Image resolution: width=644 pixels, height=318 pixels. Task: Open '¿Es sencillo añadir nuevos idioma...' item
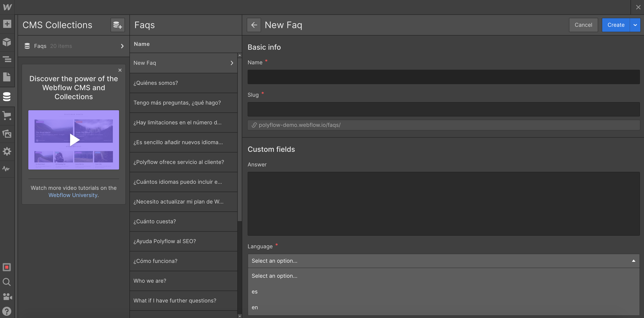click(184, 142)
